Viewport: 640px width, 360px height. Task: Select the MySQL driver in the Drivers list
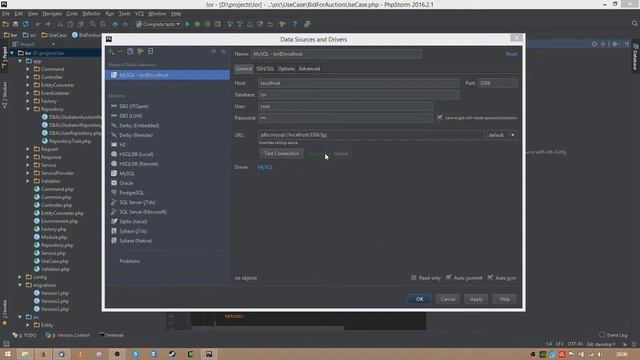(x=127, y=173)
